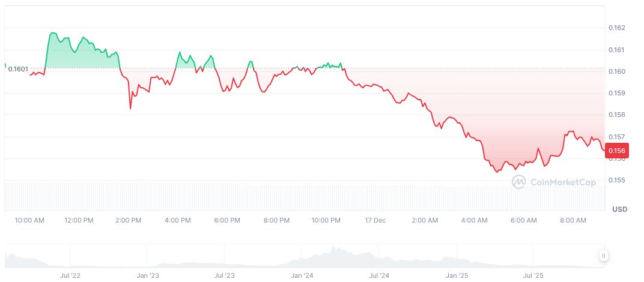Click the CoinMarketCap watermark text
This screenshot has height=282, width=644.
point(563,182)
